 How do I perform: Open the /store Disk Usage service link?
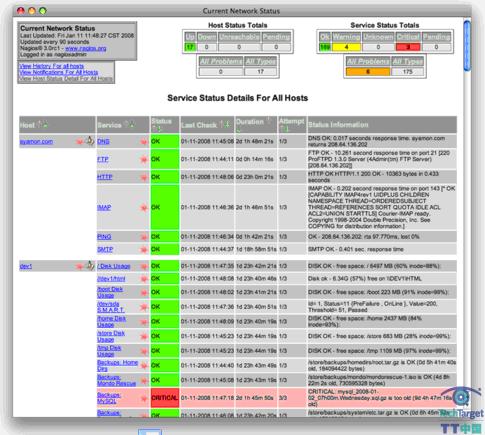point(111,336)
